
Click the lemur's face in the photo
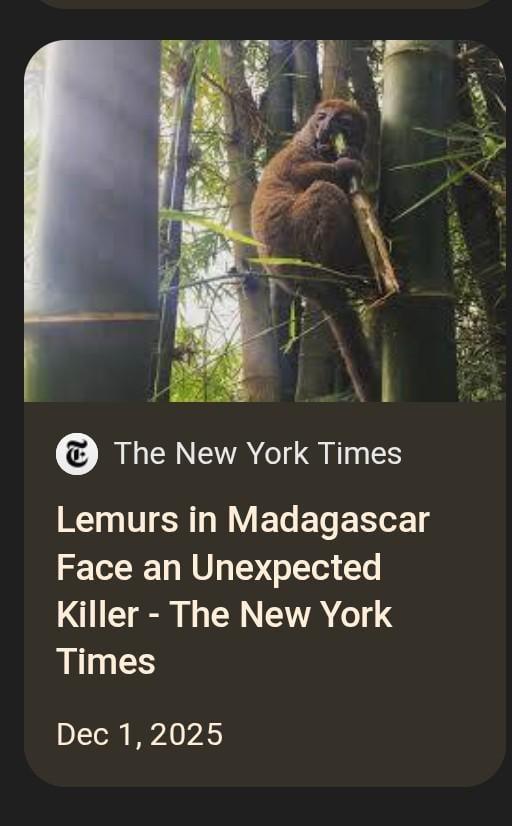[336, 129]
